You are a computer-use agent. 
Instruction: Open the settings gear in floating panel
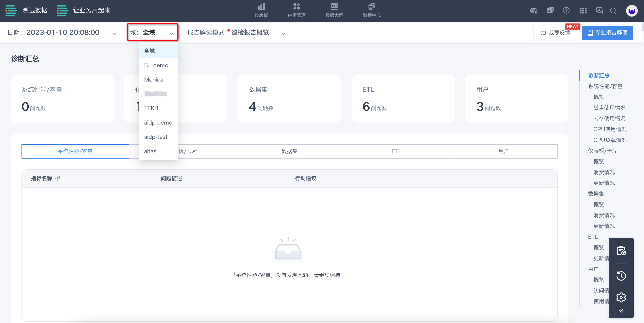(x=621, y=297)
